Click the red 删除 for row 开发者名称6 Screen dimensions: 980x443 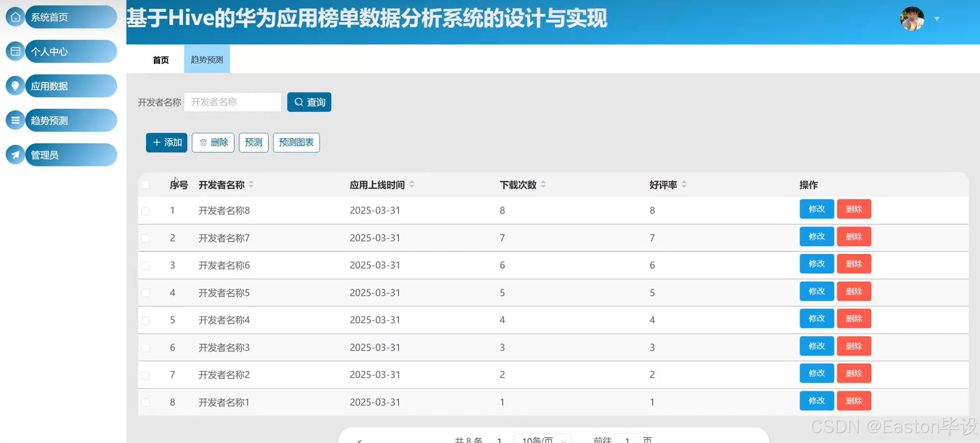[854, 264]
